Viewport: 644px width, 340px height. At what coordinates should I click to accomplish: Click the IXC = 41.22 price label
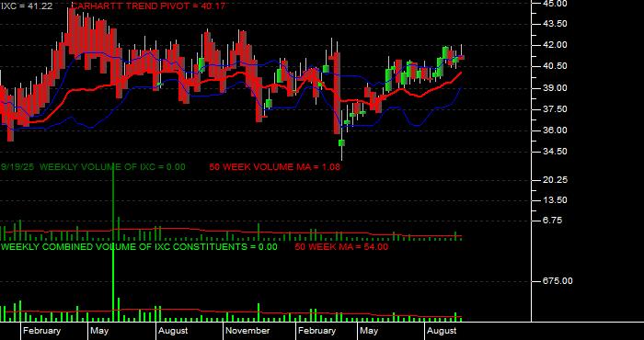(26, 6)
